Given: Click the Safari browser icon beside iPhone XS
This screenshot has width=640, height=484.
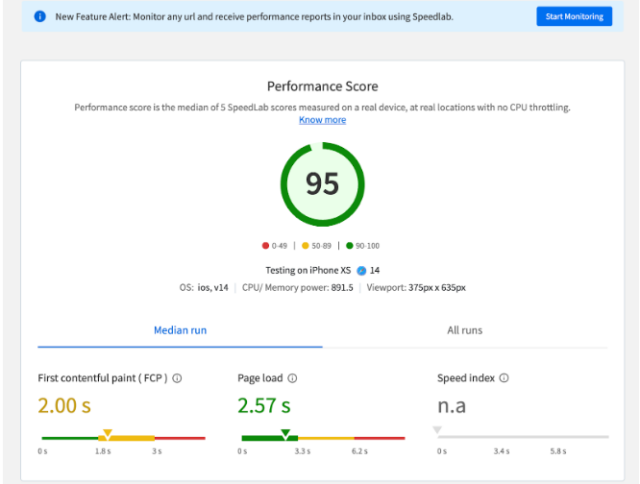Looking at the screenshot, I should 361,270.
